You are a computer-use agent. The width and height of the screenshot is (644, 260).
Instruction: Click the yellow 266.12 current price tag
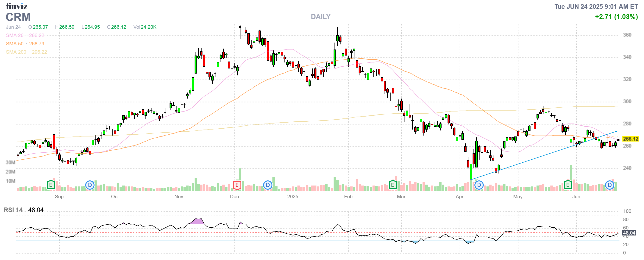pos(630,139)
